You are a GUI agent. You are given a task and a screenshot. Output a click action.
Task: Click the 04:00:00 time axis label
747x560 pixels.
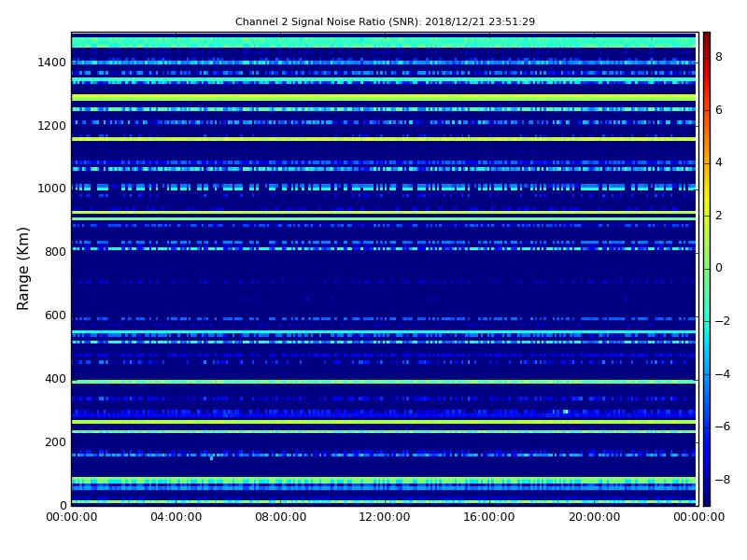[x=176, y=517]
